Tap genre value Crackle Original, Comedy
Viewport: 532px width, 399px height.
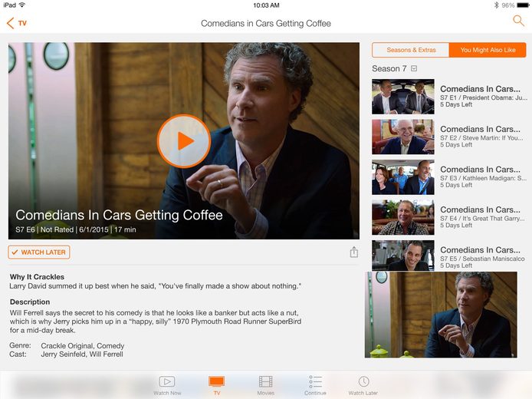(83, 346)
